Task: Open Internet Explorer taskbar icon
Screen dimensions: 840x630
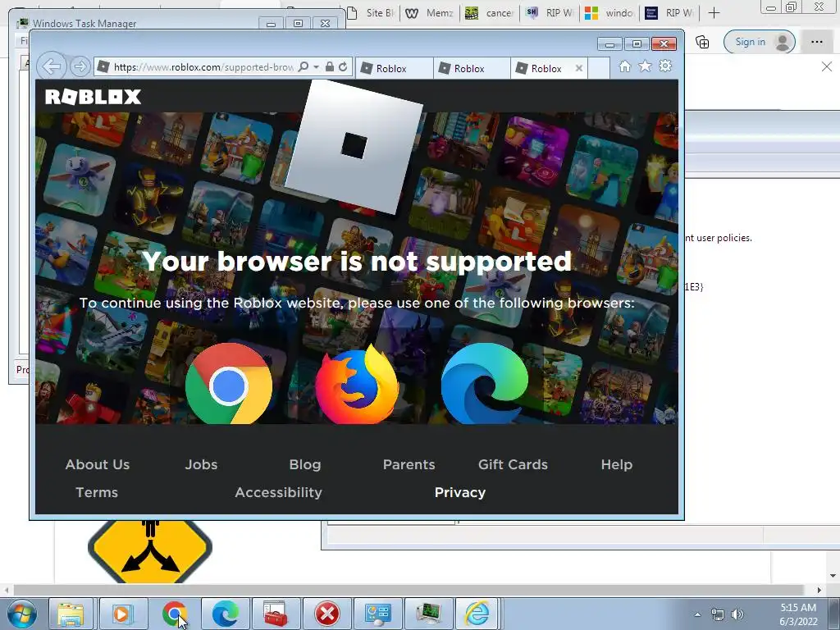Action: click(477, 614)
